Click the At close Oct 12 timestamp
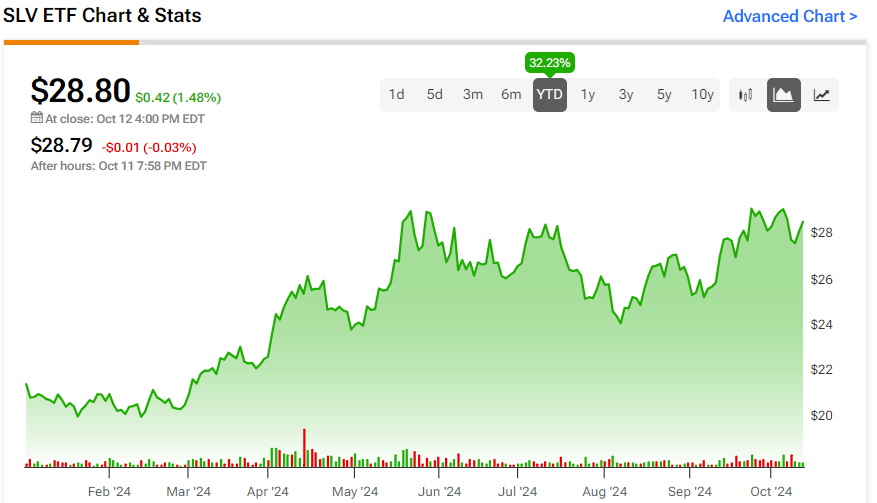 (125, 119)
